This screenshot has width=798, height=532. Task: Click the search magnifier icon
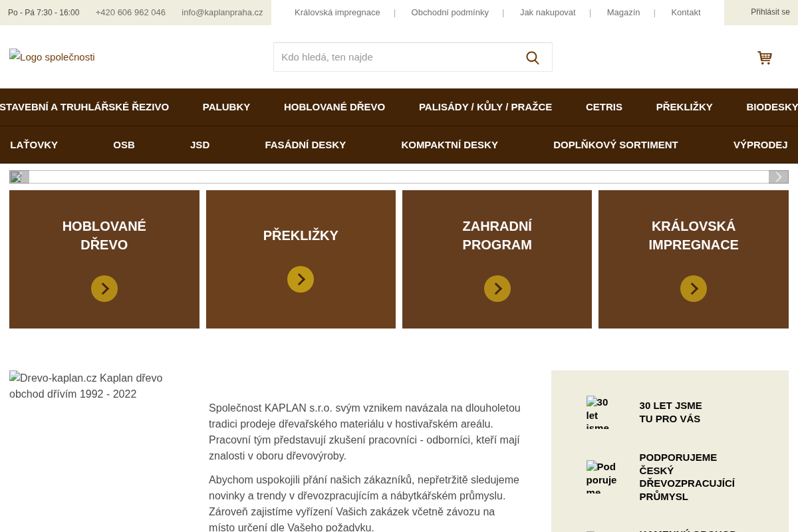point(533,57)
